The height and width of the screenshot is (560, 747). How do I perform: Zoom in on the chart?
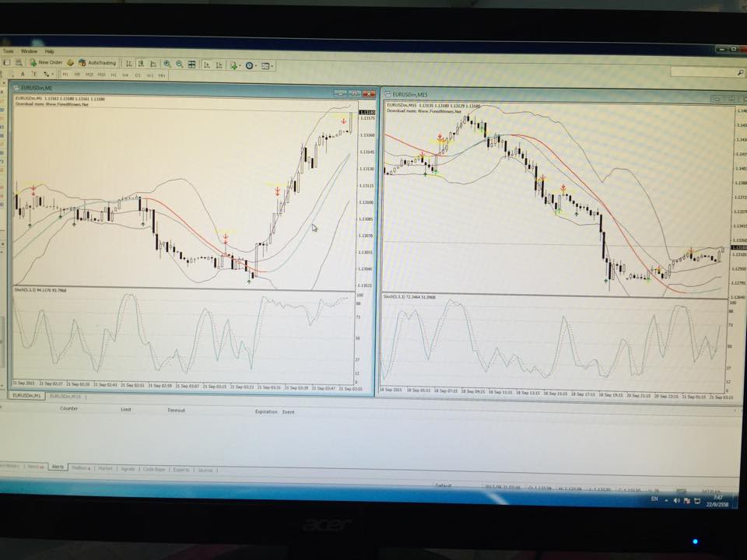[167, 64]
